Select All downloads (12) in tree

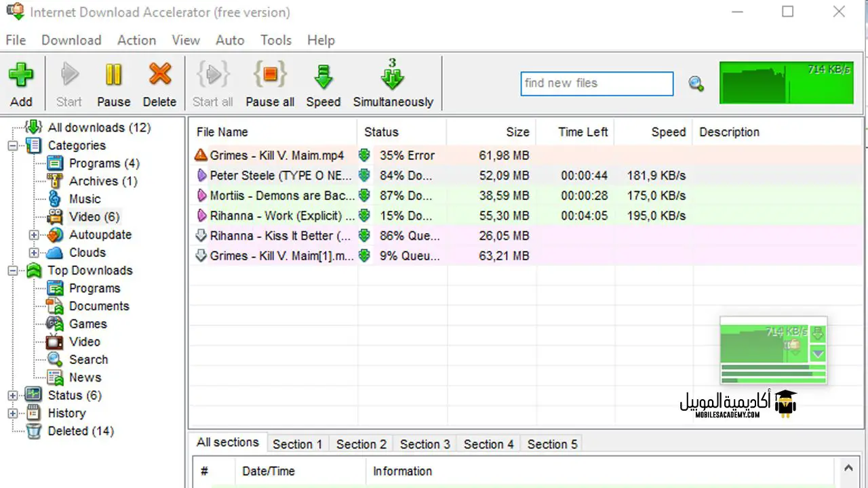click(99, 127)
